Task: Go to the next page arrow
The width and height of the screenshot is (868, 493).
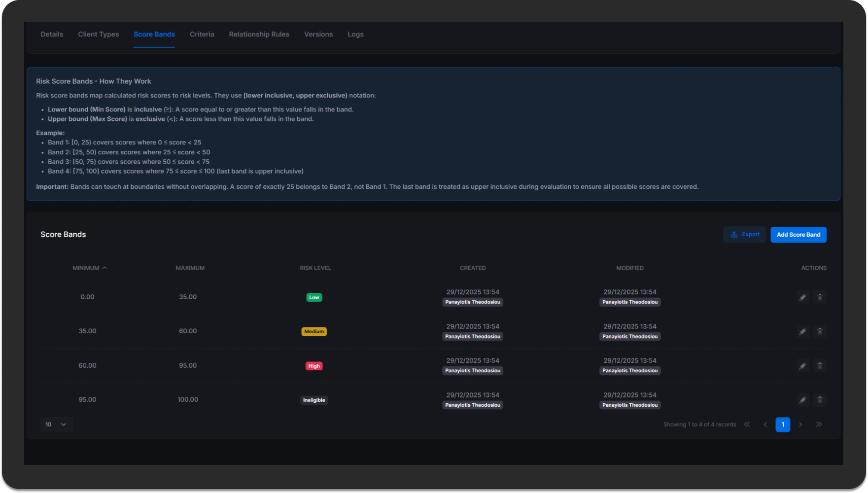Action: (800, 424)
